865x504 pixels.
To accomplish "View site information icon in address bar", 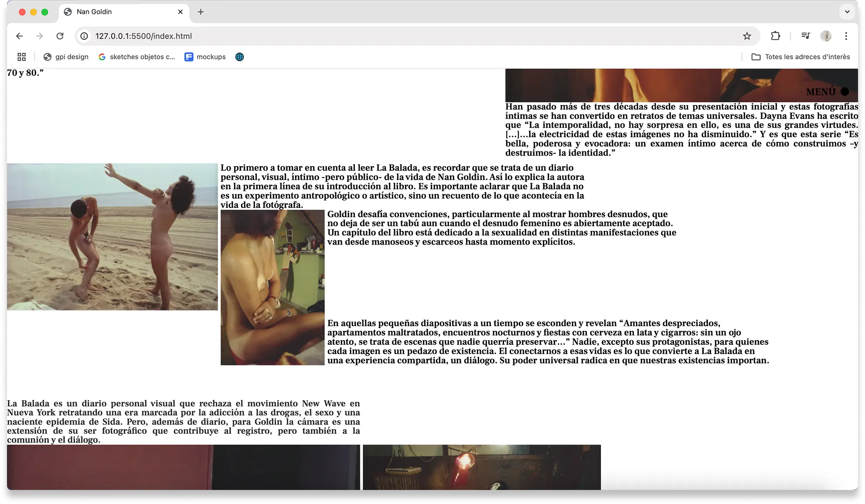I will [x=84, y=36].
